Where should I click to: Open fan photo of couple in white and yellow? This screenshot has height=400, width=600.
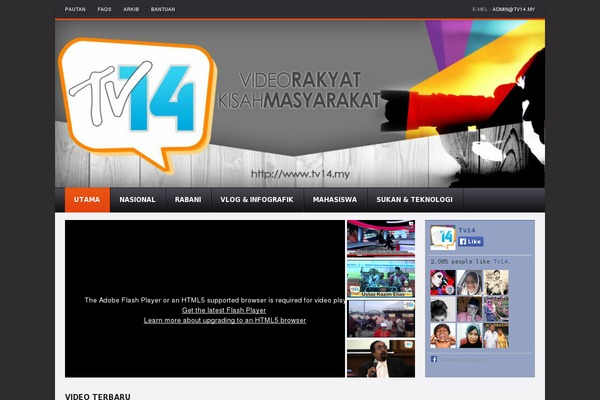pyautogui.click(x=496, y=335)
